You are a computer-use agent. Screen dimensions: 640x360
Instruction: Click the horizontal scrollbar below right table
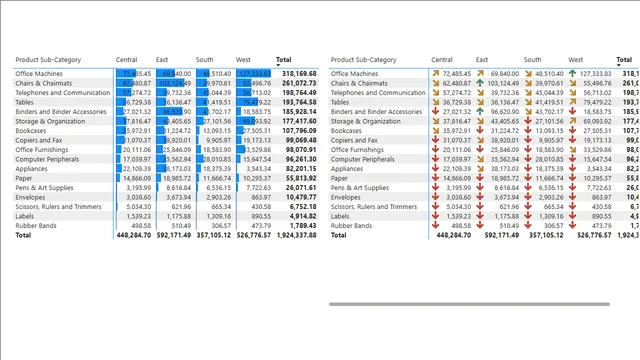(x=469, y=304)
